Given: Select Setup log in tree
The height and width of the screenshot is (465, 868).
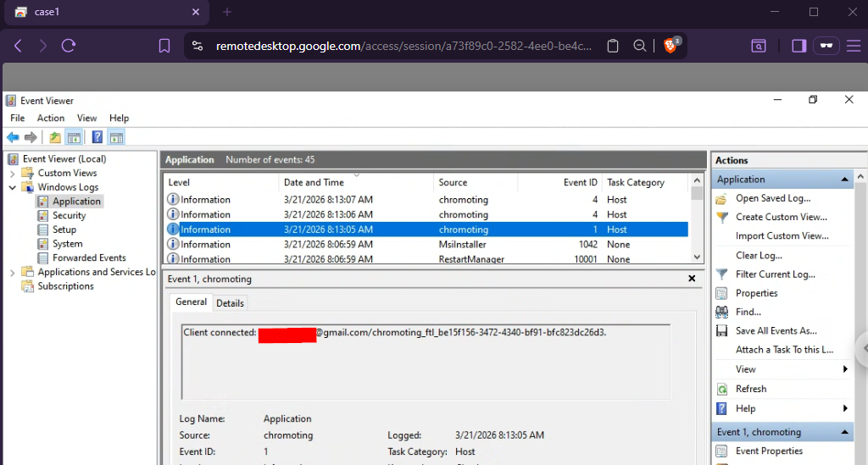Looking at the screenshot, I should [x=64, y=230].
